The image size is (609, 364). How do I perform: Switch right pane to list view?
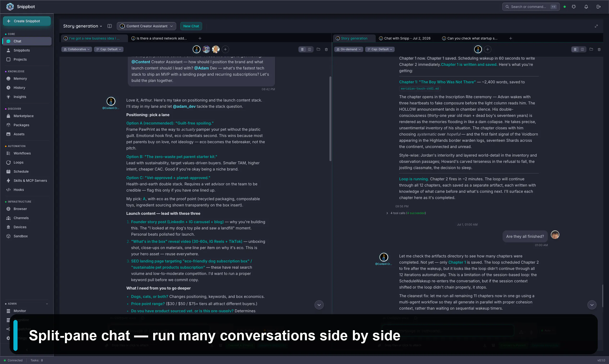point(575,49)
